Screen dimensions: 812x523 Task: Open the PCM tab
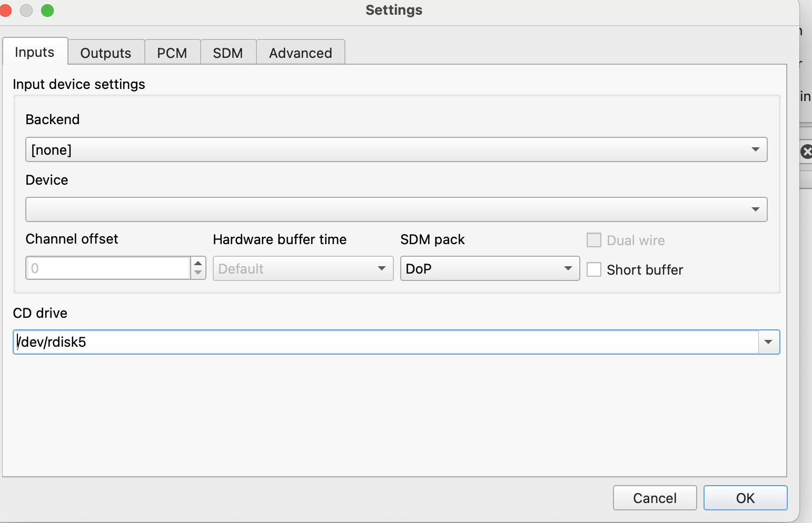click(172, 53)
